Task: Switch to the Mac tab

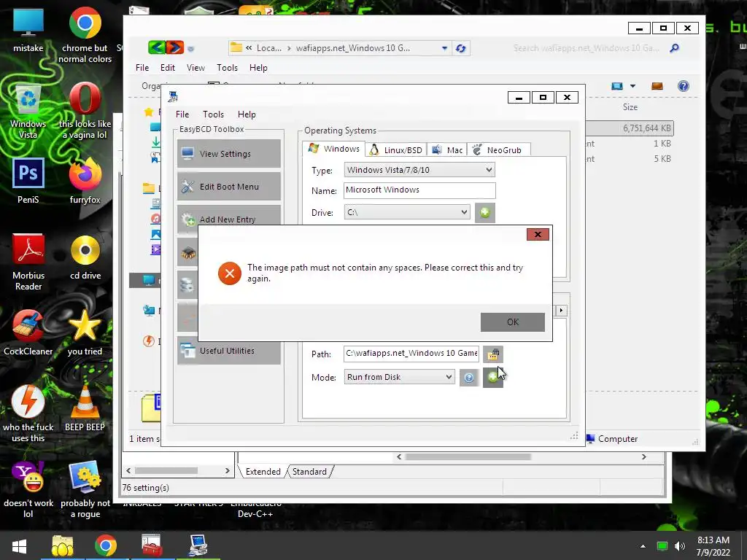Action: coord(447,150)
